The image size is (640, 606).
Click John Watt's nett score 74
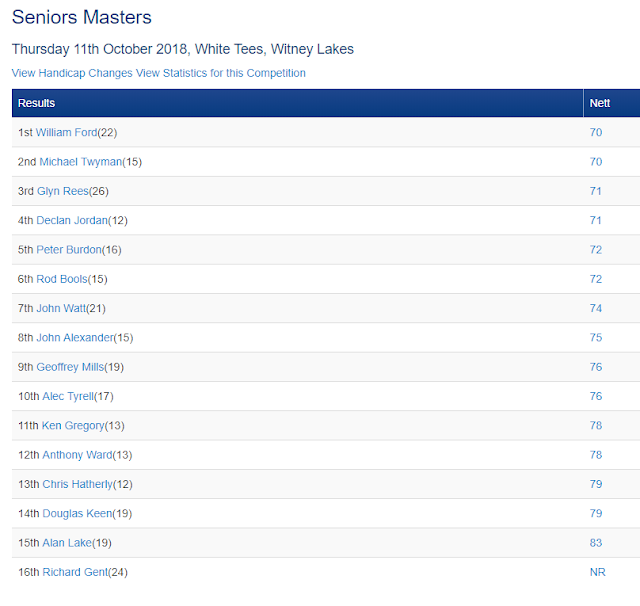coord(596,309)
